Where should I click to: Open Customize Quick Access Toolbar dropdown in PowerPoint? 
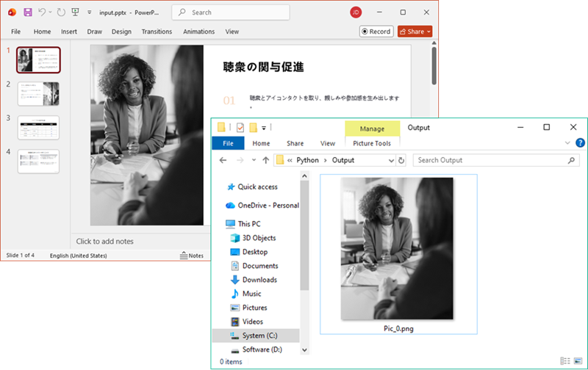89,12
